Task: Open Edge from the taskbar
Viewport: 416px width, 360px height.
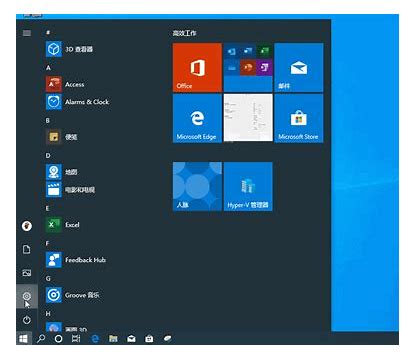Action: coord(95,339)
